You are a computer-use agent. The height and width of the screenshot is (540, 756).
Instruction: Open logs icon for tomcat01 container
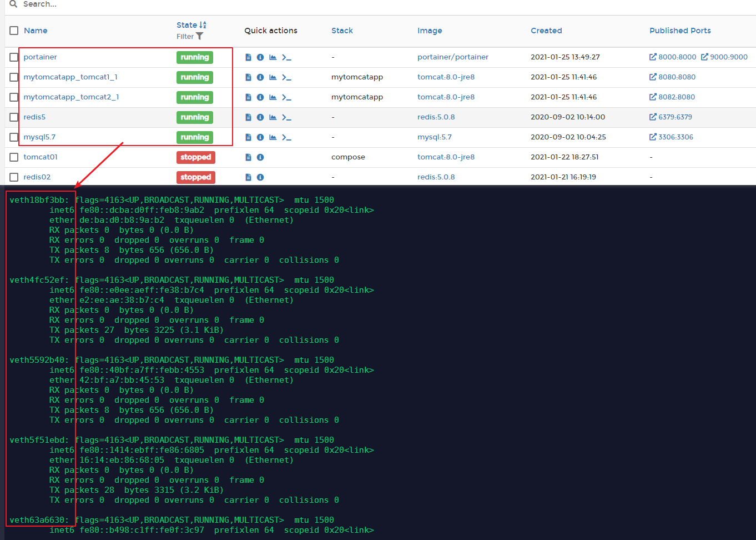pyautogui.click(x=248, y=157)
